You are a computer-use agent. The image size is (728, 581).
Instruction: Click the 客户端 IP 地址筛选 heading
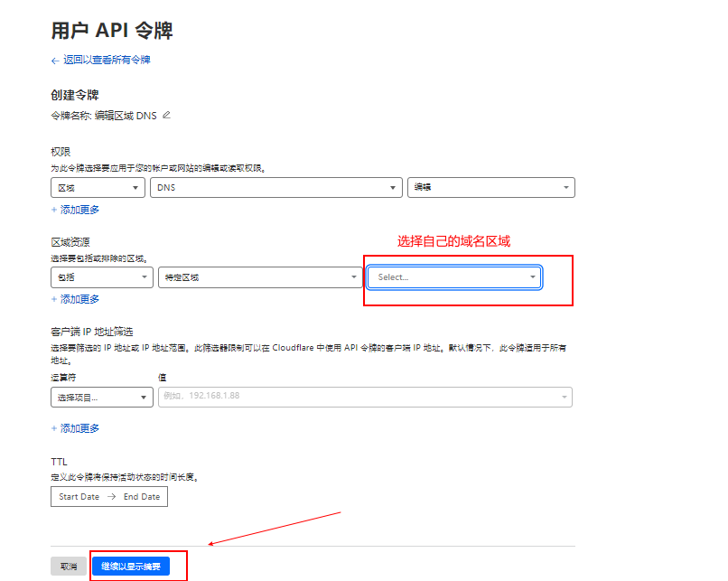[92, 333]
